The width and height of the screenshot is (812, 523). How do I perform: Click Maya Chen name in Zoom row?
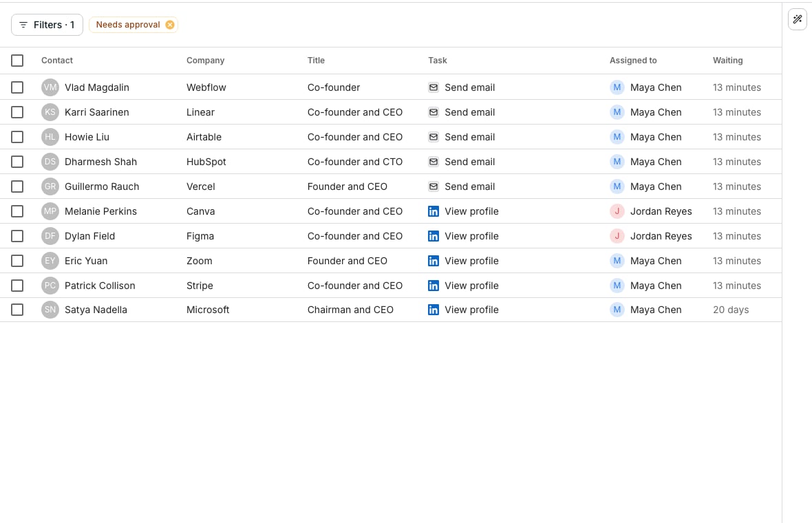pyautogui.click(x=656, y=261)
